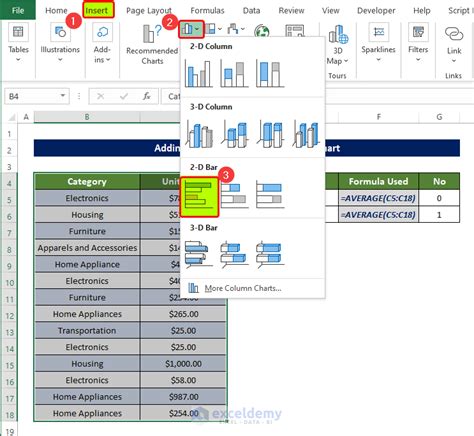Screen dimensions: 474x436
Task: Choose the 3-D 100% Stacked Column chart
Action: [270, 134]
